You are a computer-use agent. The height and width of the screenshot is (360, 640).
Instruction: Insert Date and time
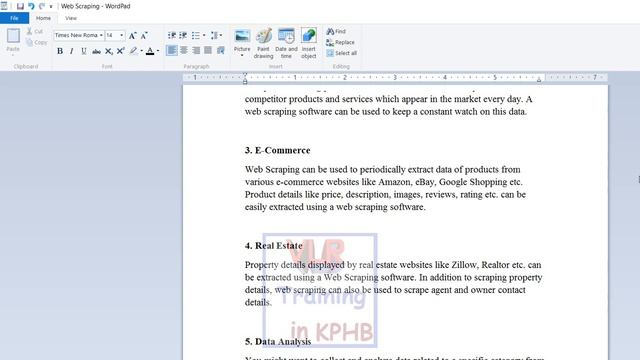(x=286, y=43)
